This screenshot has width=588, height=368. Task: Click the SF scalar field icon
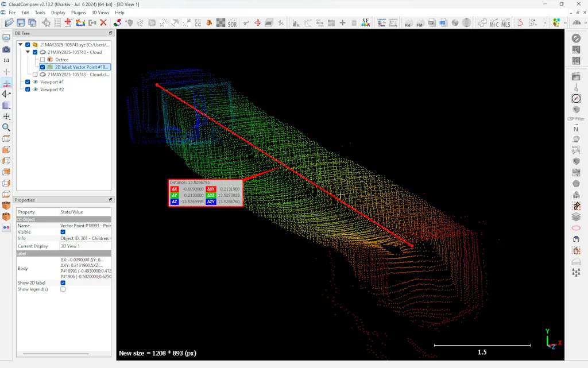(x=365, y=23)
